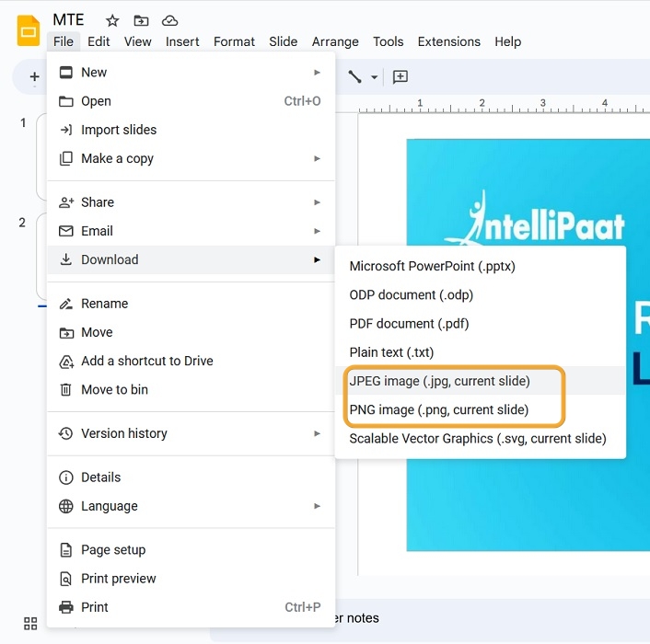Click the move-to-folder icon beside title

pos(141,20)
